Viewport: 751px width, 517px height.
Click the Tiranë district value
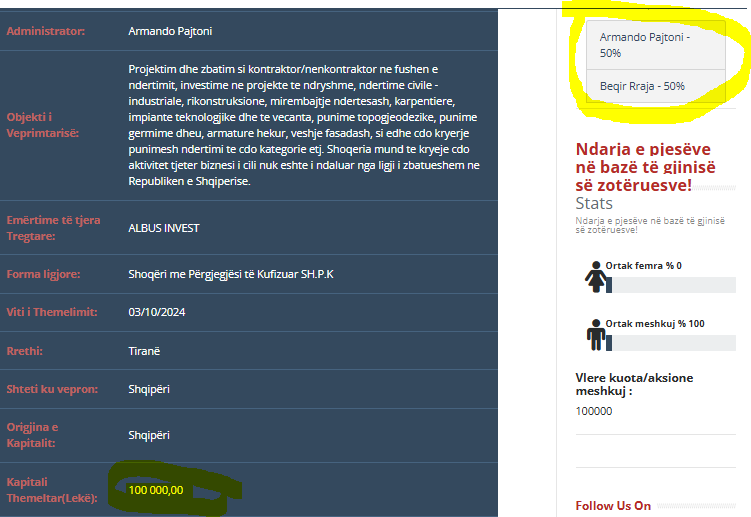click(x=144, y=351)
